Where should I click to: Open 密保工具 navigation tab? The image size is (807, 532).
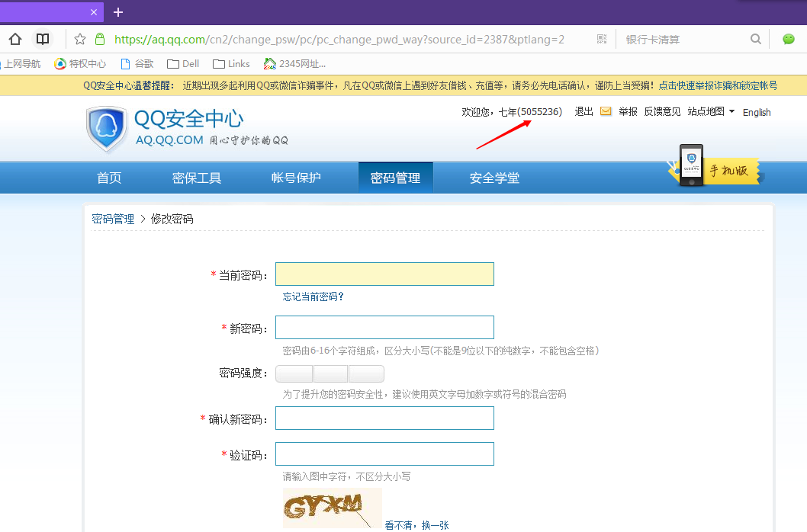coord(197,178)
